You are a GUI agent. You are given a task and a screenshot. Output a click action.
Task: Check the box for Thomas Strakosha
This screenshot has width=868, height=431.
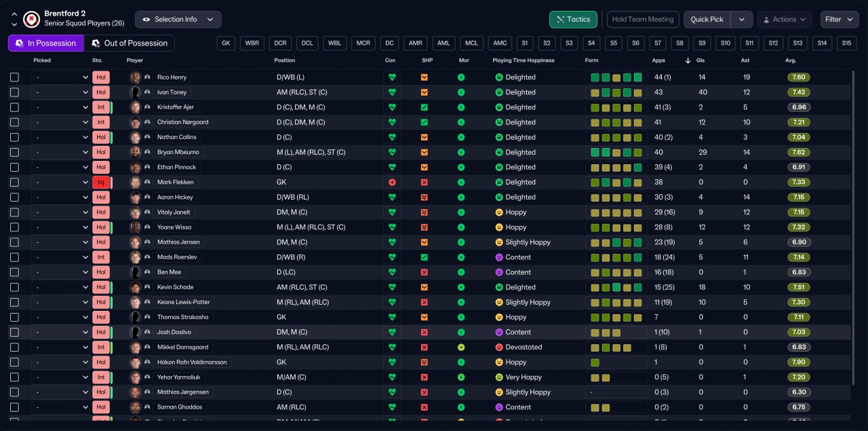coord(15,317)
